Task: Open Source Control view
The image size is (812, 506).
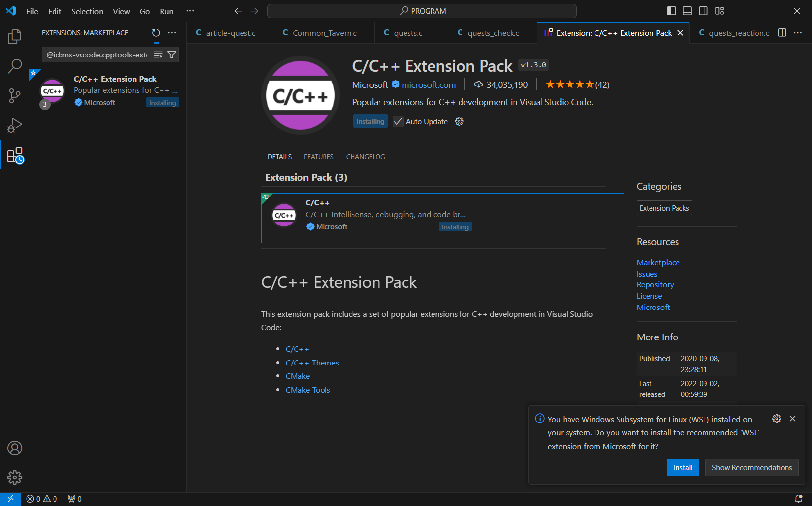Action: [x=15, y=95]
